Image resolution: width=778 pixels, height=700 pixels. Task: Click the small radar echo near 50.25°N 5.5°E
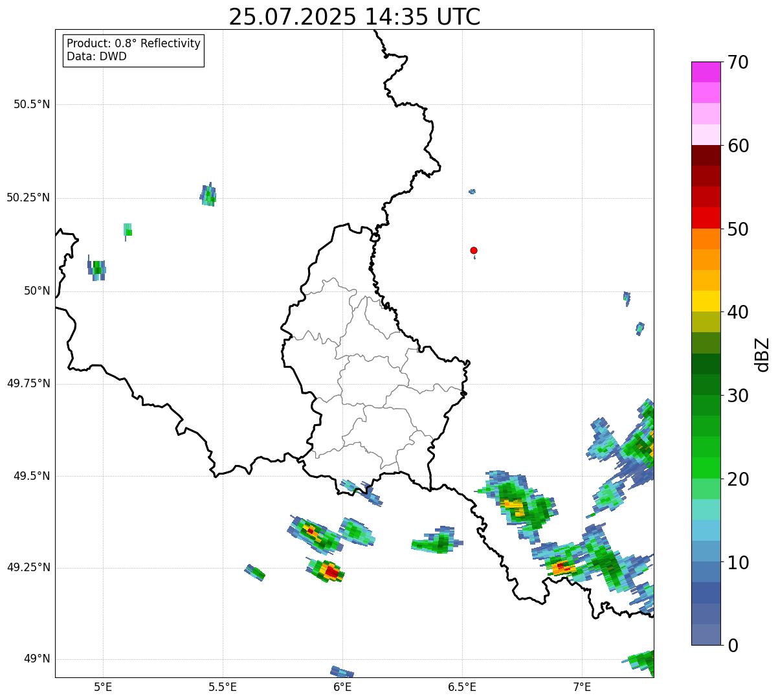coord(208,194)
